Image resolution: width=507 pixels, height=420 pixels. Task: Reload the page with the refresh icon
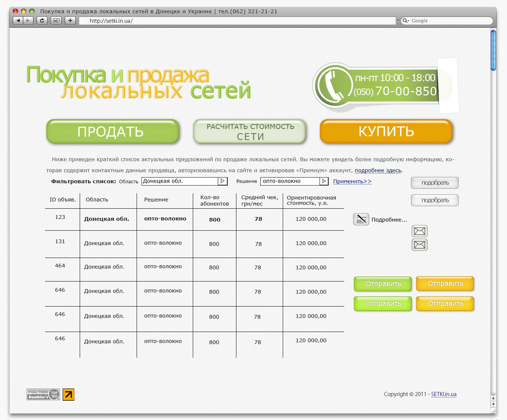pyautogui.click(x=42, y=20)
